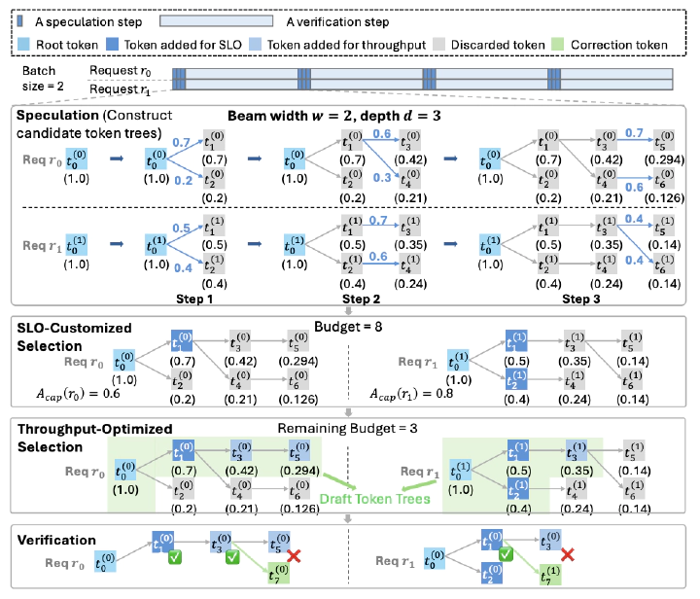Click the green correction token t7(0) in Req r0
The height and width of the screenshot is (599, 700).
pos(279,573)
